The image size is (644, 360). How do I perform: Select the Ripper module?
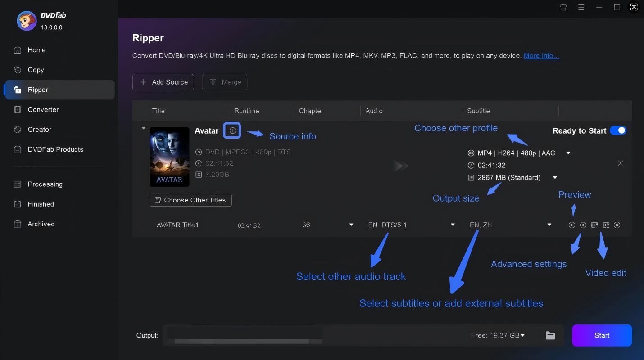pyautogui.click(x=59, y=90)
